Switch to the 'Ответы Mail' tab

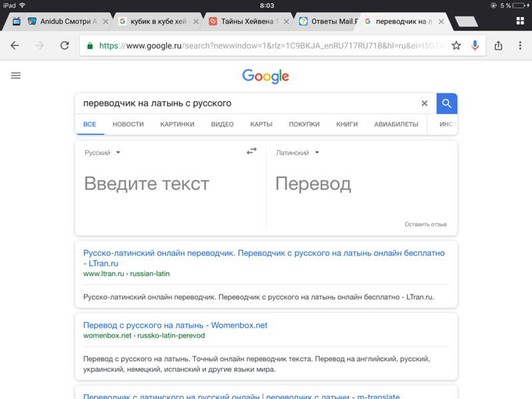point(329,21)
